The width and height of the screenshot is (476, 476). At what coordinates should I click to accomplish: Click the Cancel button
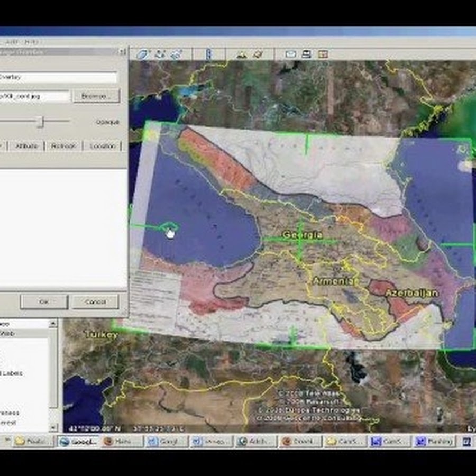click(95, 301)
